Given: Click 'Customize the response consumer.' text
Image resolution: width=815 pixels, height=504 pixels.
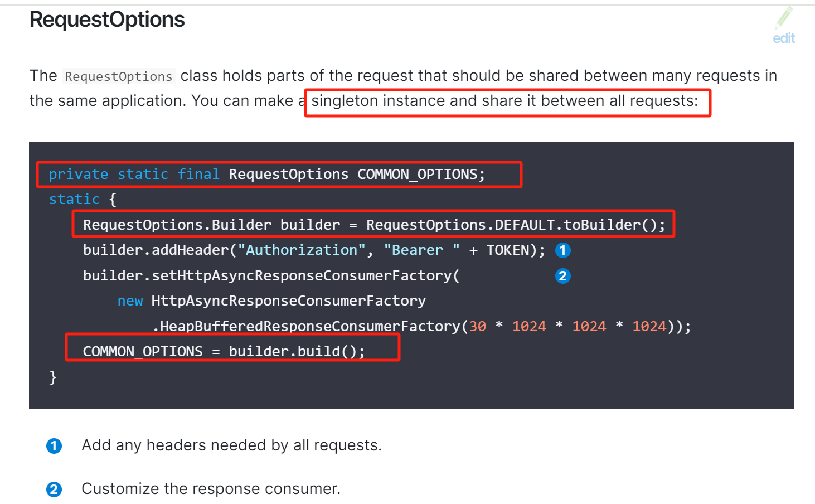Looking at the screenshot, I should (211, 489).
